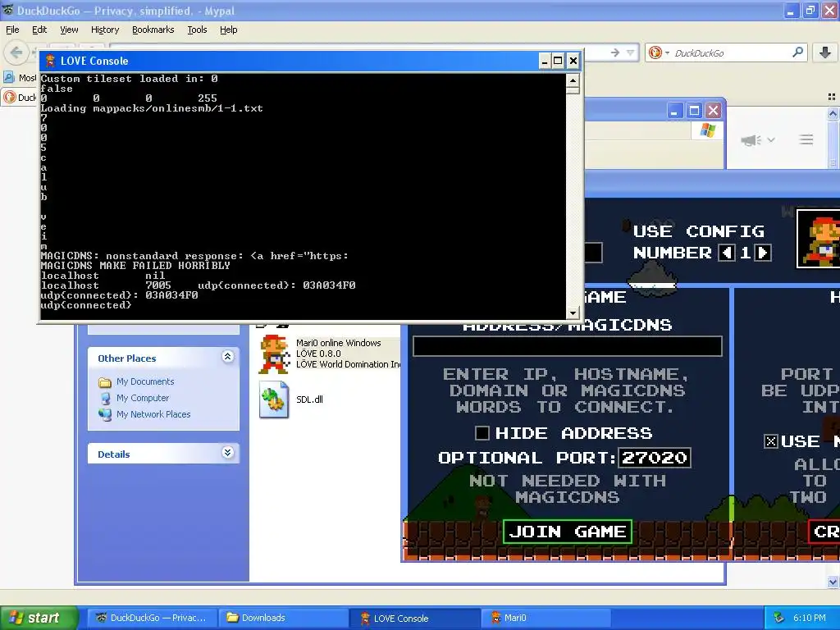Screen dimensions: 840x630
Task: Click the system tray network icon
Action: coord(779,618)
